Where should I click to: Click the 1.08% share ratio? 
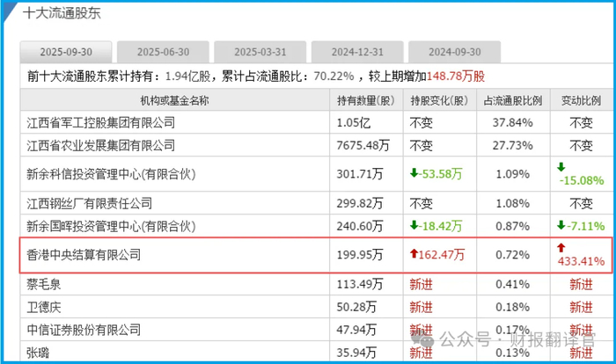(513, 203)
